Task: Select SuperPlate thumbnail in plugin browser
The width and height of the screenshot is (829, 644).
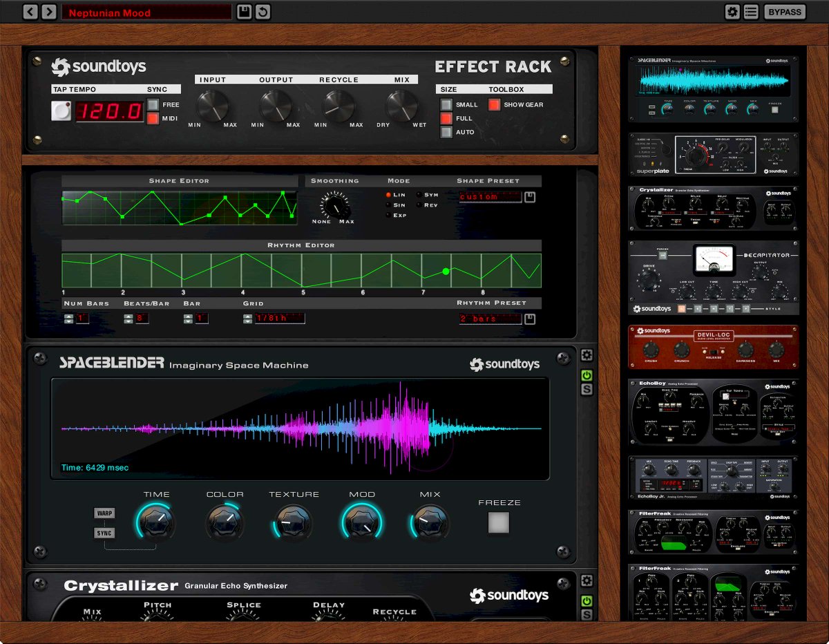Action: click(x=713, y=155)
